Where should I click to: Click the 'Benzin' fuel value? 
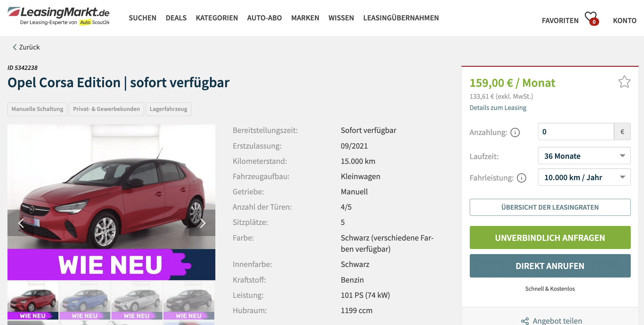click(x=352, y=280)
